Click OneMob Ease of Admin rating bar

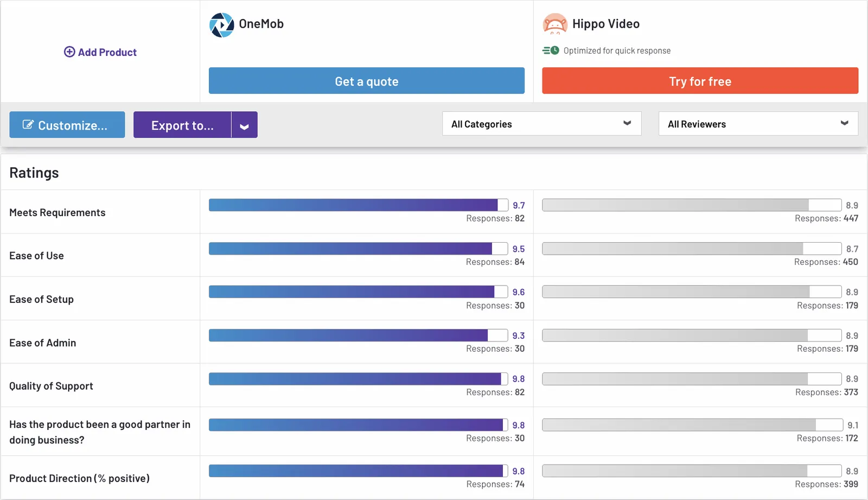tap(359, 336)
